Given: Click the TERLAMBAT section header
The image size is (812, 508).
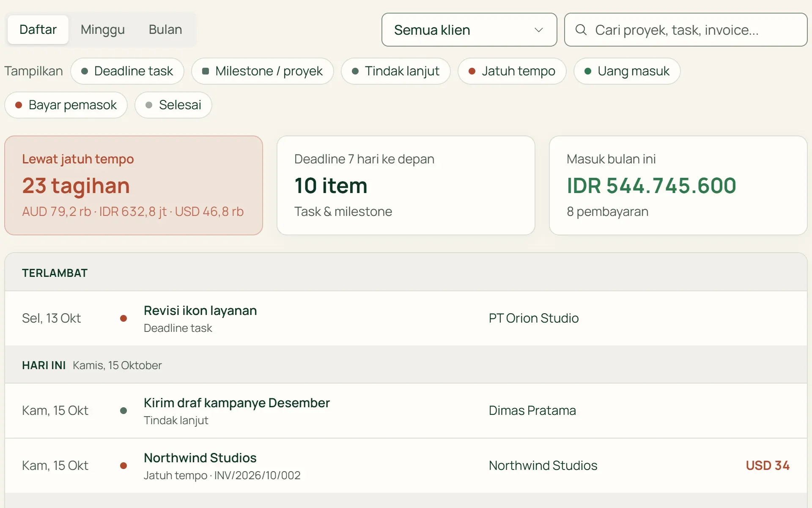Looking at the screenshot, I should click(x=406, y=273).
